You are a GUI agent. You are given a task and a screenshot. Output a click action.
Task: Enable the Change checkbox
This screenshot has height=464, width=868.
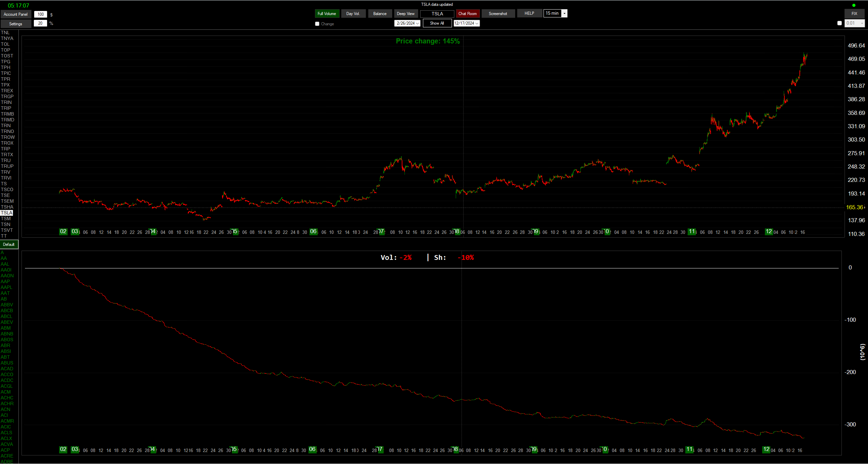(x=317, y=24)
